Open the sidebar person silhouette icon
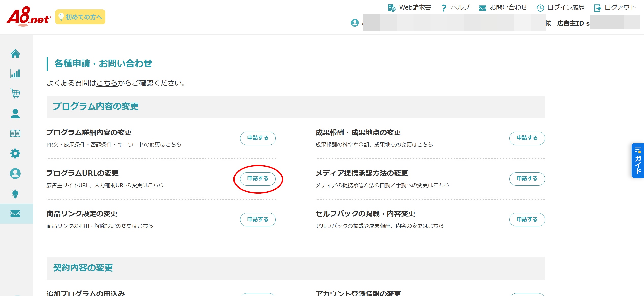The image size is (644, 296). (x=15, y=114)
